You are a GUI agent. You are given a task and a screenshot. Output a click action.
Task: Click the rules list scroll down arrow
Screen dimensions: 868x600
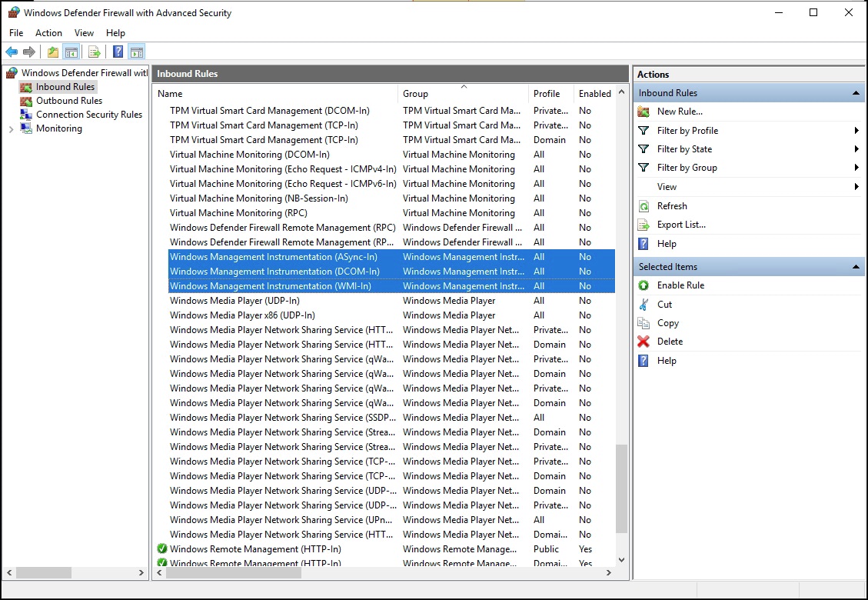[x=622, y=560]
